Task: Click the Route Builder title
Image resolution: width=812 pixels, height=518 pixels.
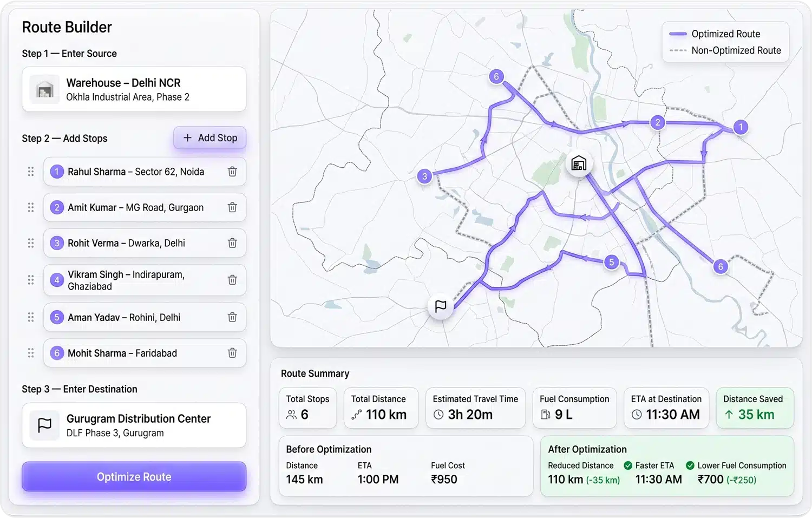Action: click(x=67, y=27)
